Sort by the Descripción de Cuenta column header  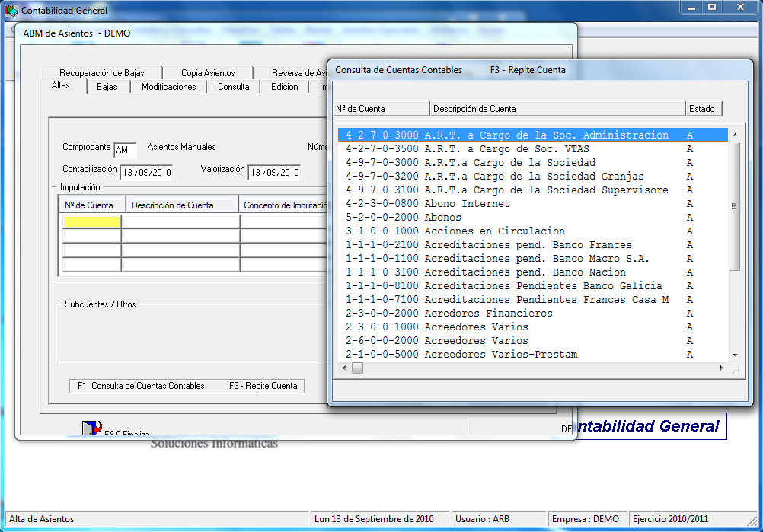point(557,109)
